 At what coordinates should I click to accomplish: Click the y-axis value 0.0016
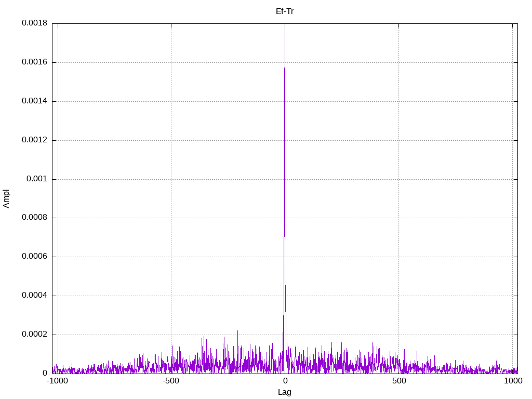click(35, 62)
